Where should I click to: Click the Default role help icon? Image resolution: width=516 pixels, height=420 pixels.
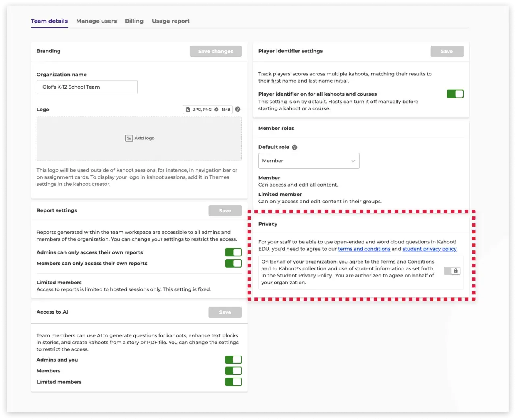pyautogui.click(x=295, y=147)
